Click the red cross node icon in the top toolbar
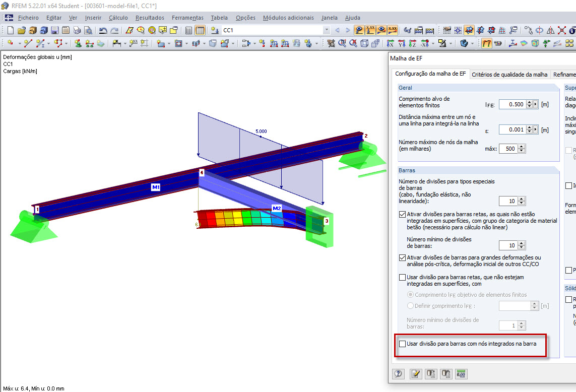576x392 pixels. point(562,30)
